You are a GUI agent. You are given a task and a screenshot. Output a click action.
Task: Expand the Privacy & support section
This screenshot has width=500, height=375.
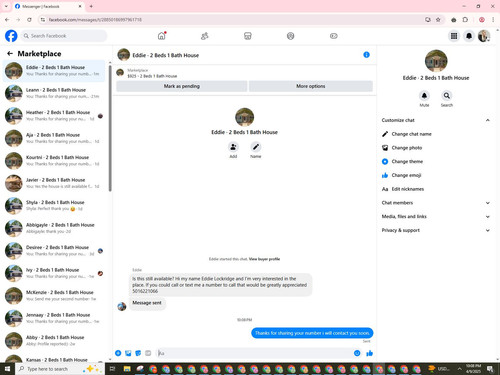point(488,230)
